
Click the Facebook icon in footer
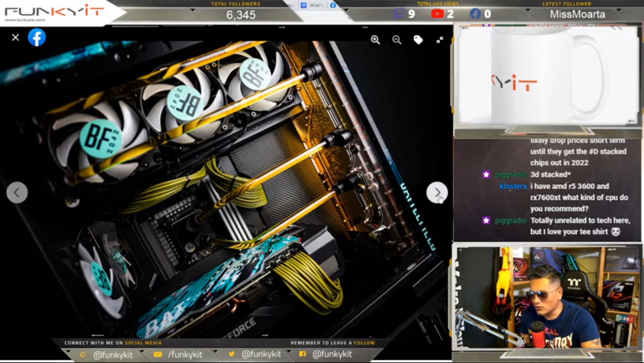[303, 354]
